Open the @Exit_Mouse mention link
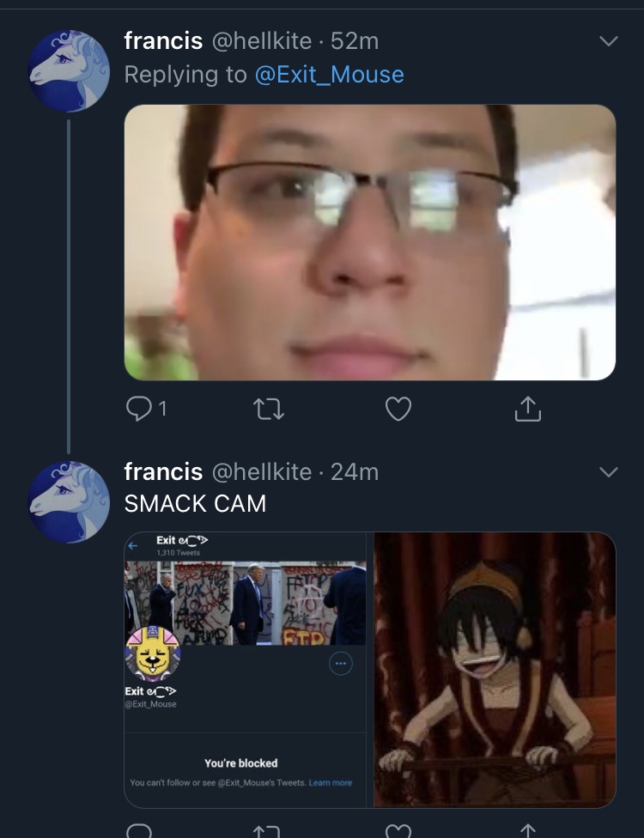644x838 pixels. [329, 75]
